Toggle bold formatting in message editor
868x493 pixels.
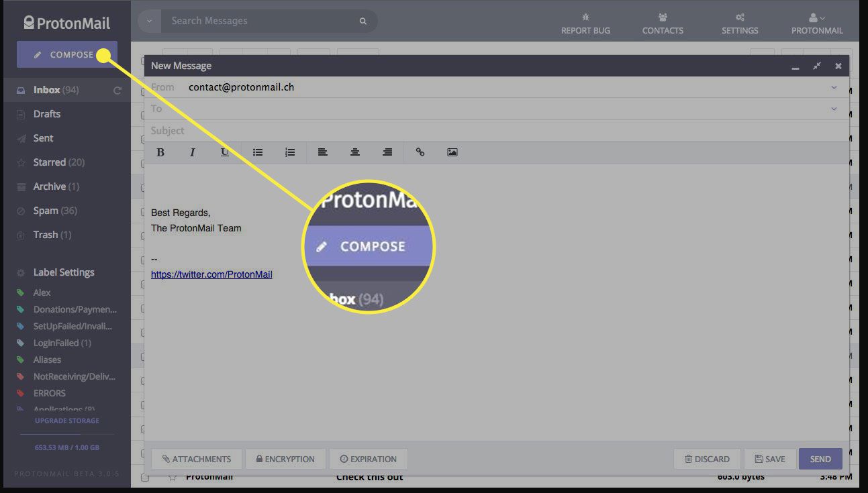pyautogui.click(x=160, y=152)
